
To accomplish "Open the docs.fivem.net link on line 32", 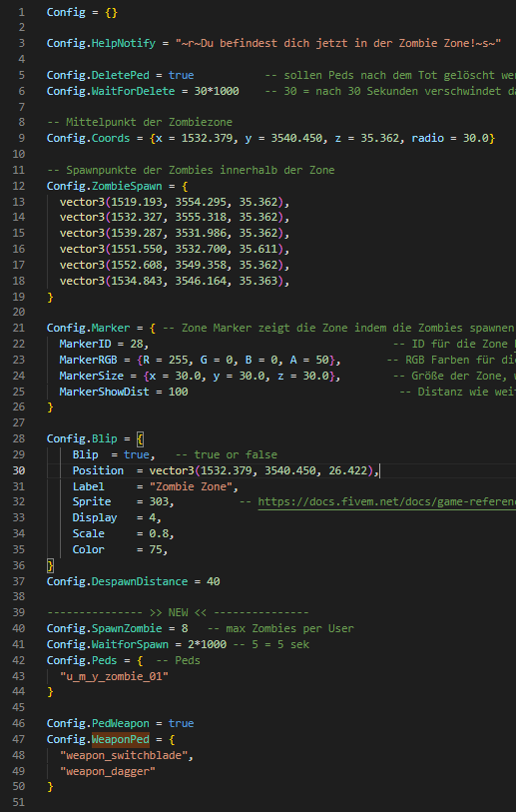I will click(x=386, y=501).
